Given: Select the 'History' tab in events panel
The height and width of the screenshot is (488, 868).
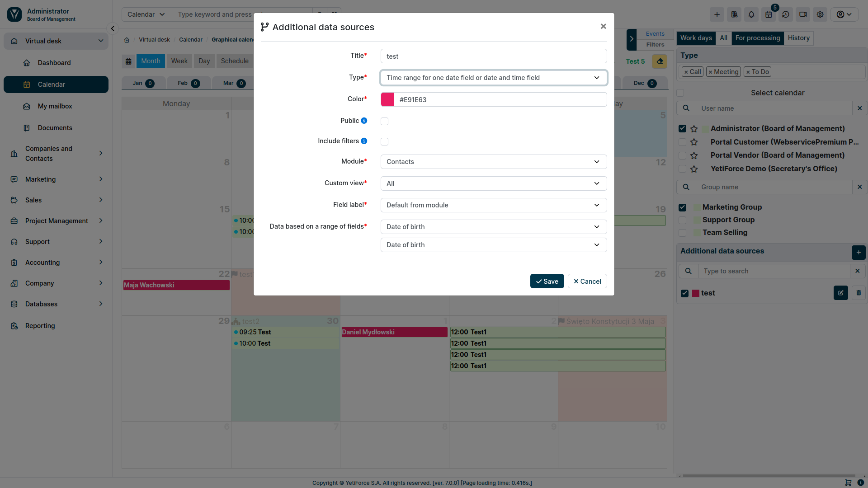Looking at the screenshot, I should click(x=799, y=38).
